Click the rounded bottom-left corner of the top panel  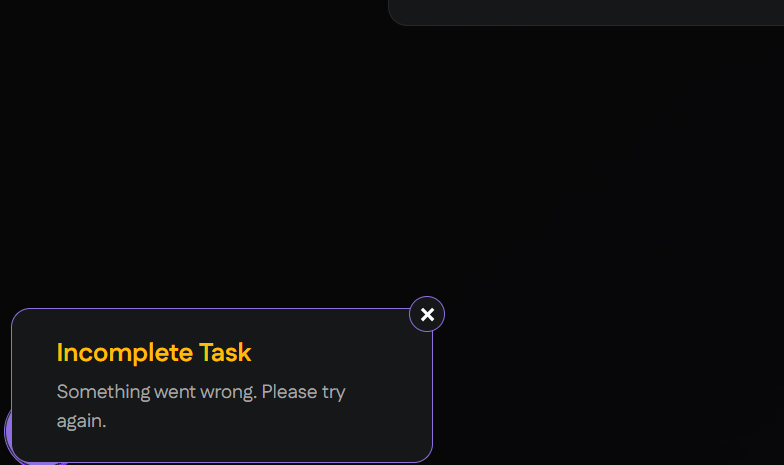click(398, 17)
